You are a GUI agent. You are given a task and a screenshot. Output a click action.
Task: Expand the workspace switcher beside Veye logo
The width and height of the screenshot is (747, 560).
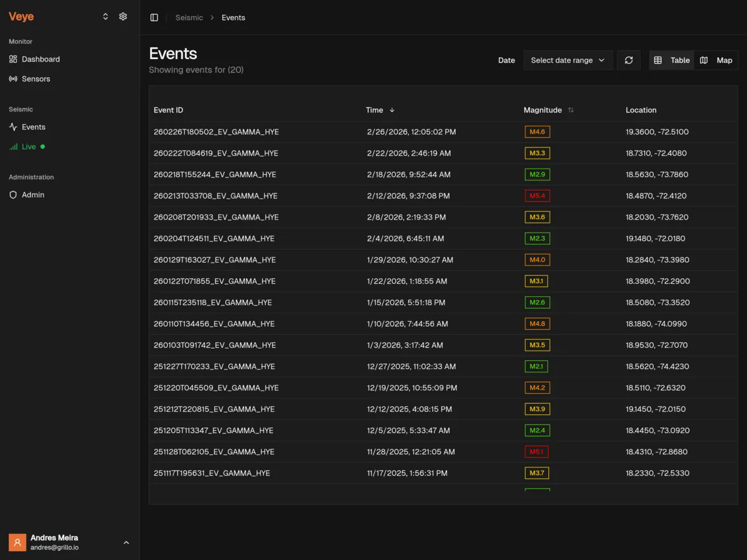tap(105, 16)
